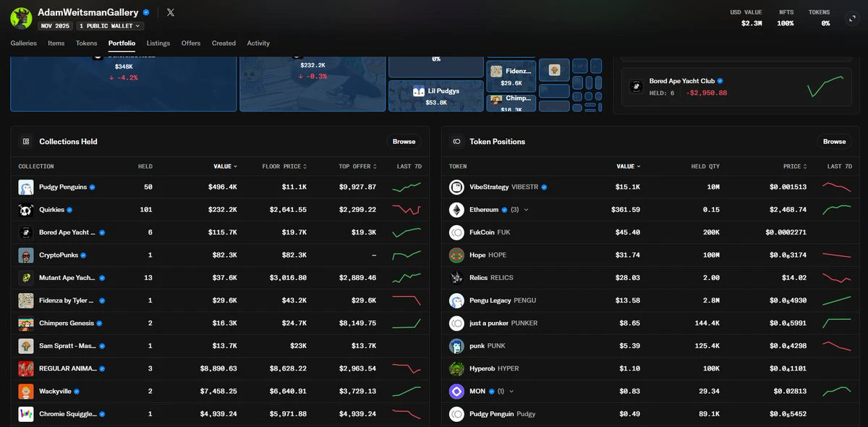The width and height of the screenshot is (868, 427).
Task: Open the AdamWeitsmanGallery profile avatar
Action: (x=22, y=18)
